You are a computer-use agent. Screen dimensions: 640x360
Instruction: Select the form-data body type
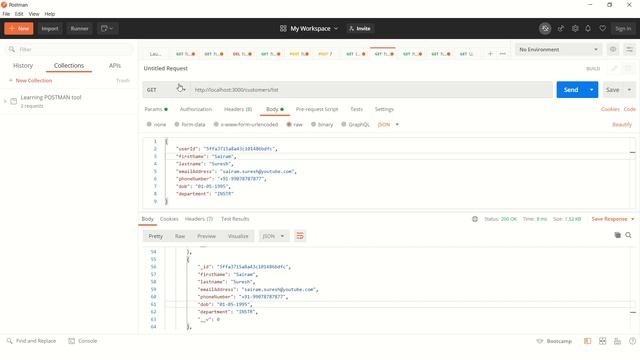pos(177,124)
